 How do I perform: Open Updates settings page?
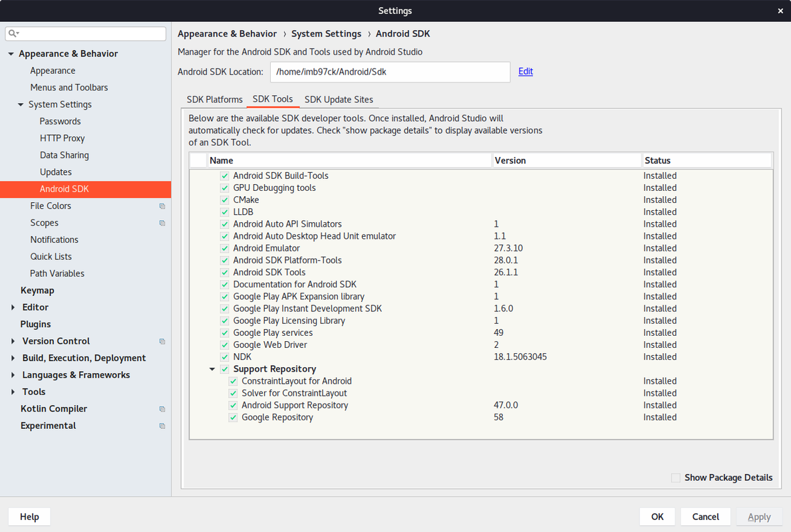coord(55,172)
